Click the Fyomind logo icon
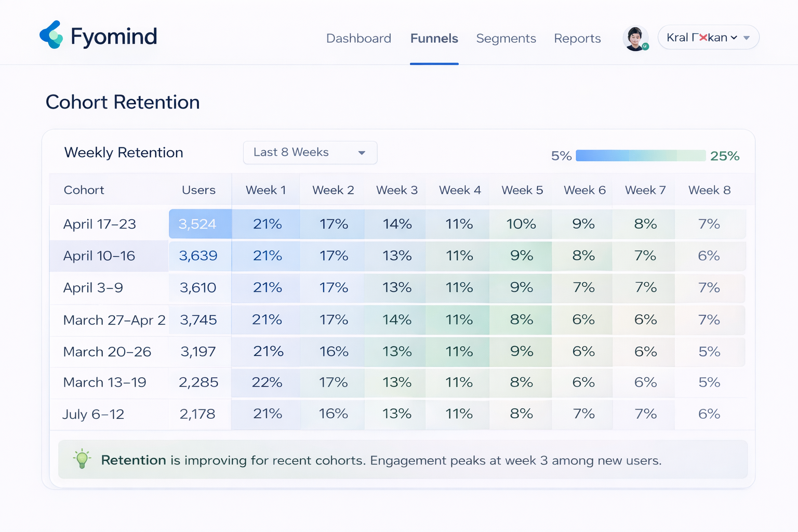 coord(51,35)
